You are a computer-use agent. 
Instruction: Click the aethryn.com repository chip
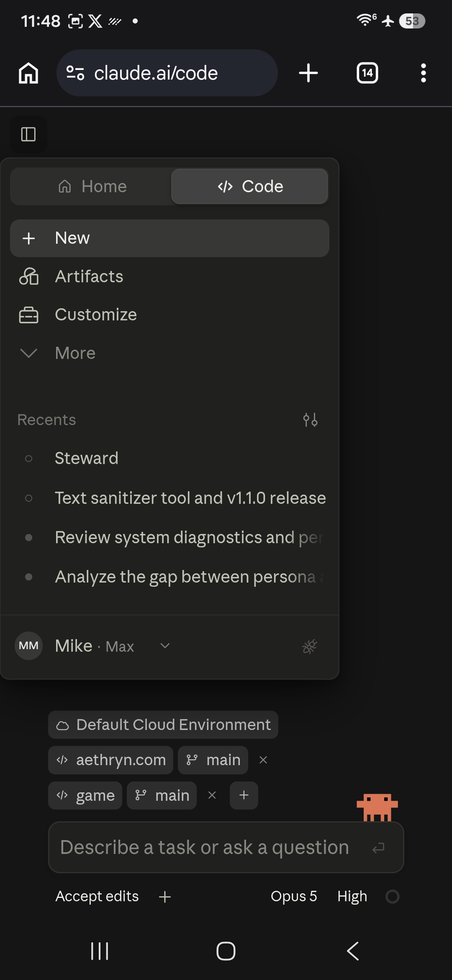[110, 760]
